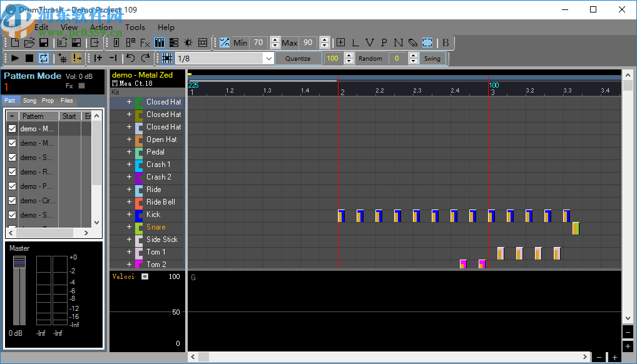Image resolution: width=637 pixels, height=364 pixels.
Task: Click the Fx toolbar icon
Action: 145,43
